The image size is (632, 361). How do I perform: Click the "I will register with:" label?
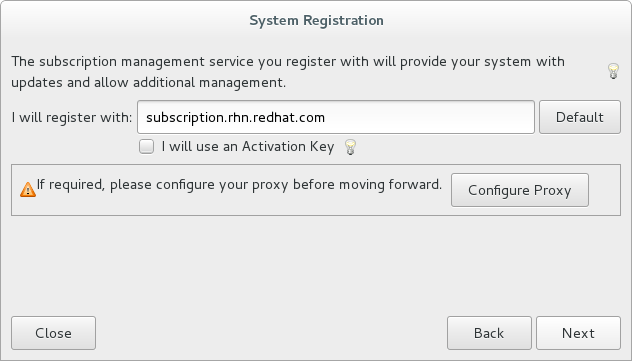tap(72, 118)
